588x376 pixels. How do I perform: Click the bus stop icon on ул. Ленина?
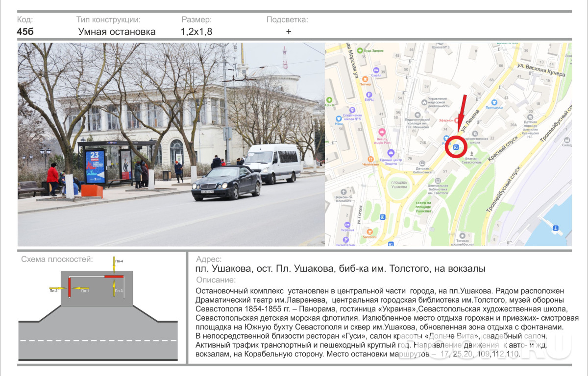[456, 147]
